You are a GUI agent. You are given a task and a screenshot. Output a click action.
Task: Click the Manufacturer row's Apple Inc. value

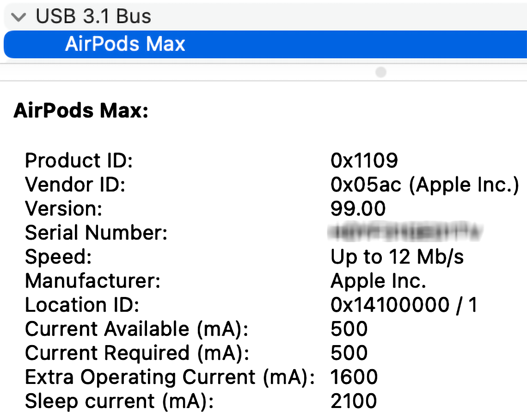[x=378, y=281]
